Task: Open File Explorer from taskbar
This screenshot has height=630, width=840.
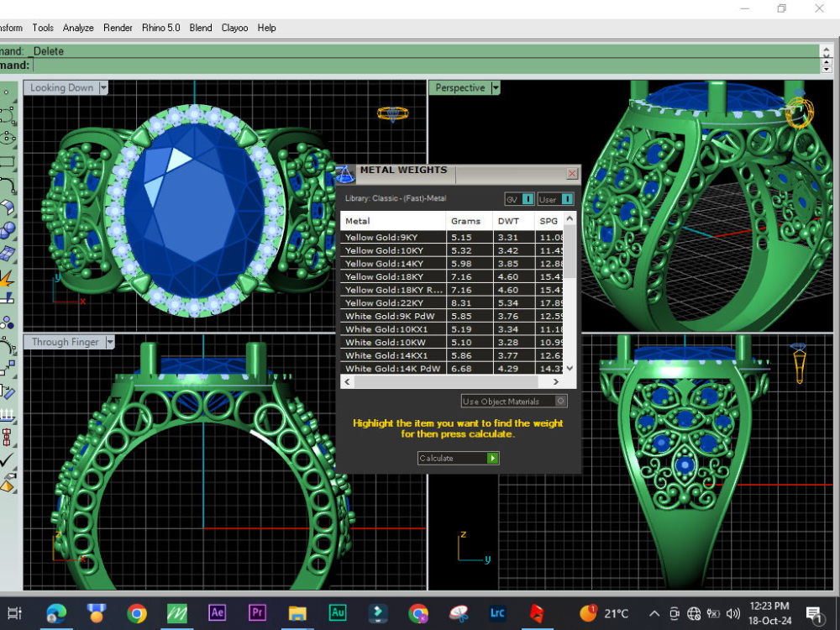Action: click(x=297, y=613)
